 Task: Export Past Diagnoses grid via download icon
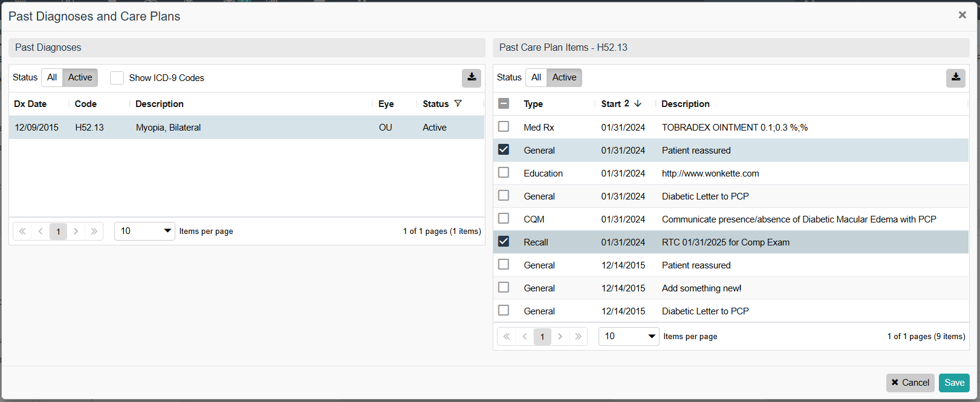(472, 78)
